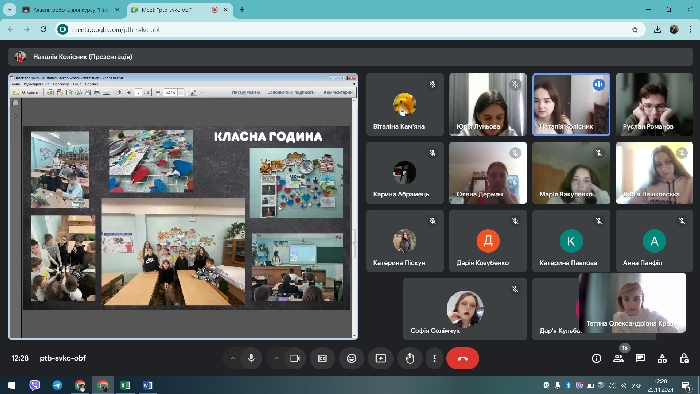Expand audio settings arrow beside microphone
This screenshot has width=700, height=394.
233,358
